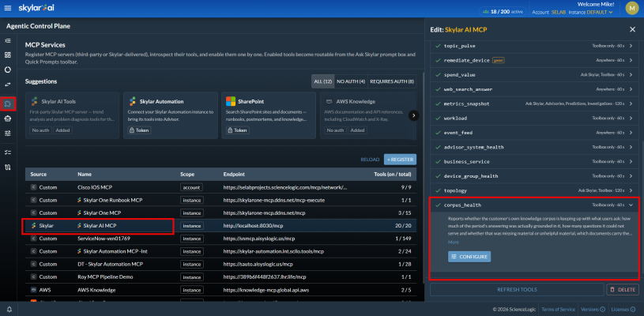Open the sliders settings icon in sidebar
This screenshot has height=316, width=644.
coord(7,133)
